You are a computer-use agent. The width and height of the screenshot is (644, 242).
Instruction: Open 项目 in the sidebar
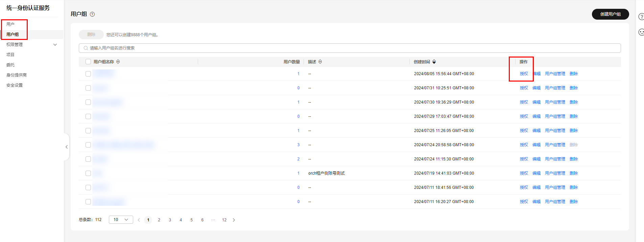10,55
